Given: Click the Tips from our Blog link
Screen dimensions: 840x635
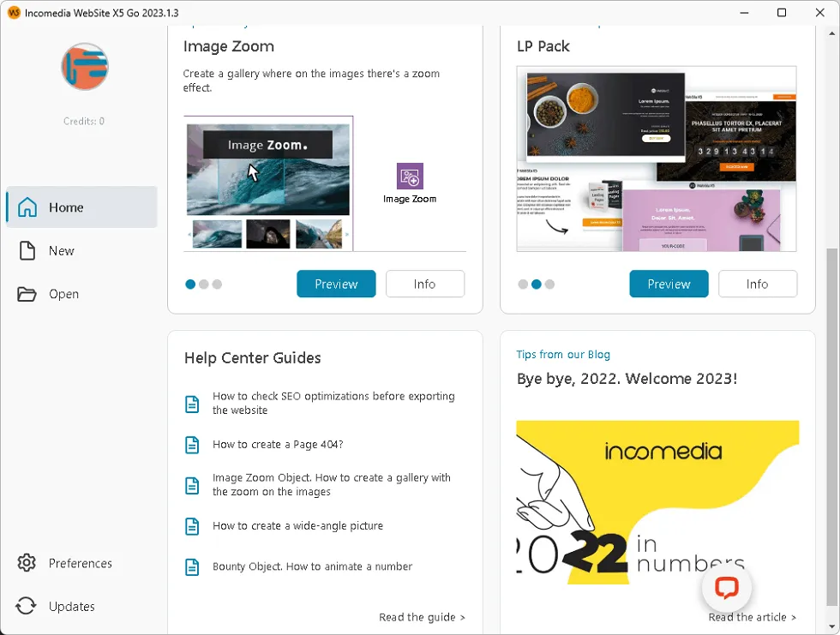Looking at the screenshot, I should 563,354.
